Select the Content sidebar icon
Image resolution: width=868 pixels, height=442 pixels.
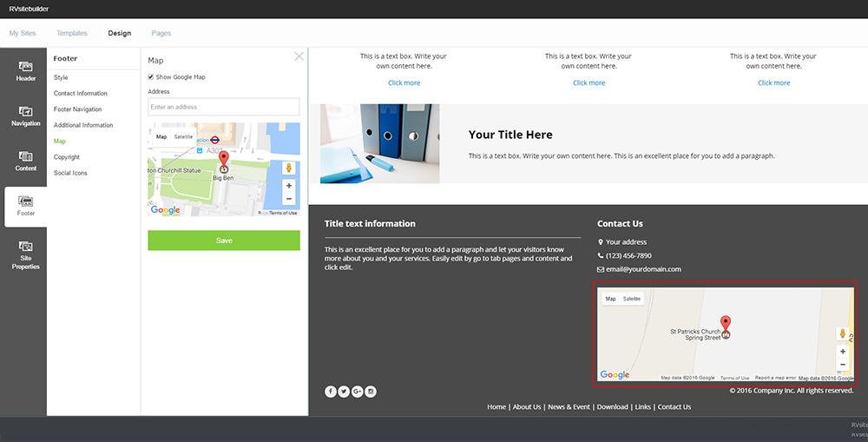click(25, 161)
